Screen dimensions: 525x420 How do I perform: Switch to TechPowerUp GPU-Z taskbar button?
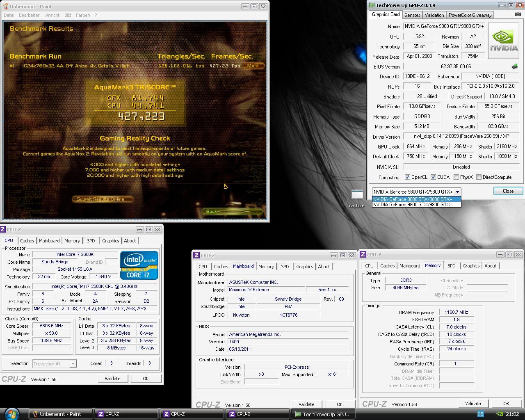322,414
